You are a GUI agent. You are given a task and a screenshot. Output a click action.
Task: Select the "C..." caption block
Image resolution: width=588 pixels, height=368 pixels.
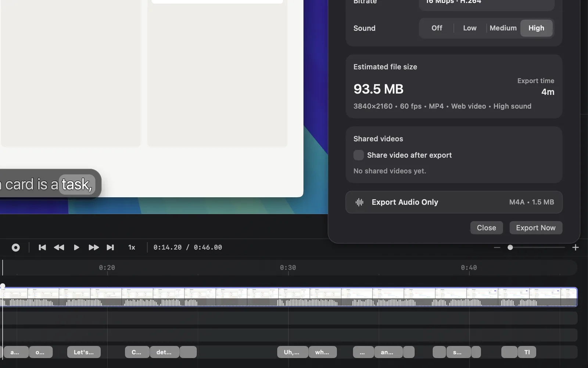click(137, 352)
